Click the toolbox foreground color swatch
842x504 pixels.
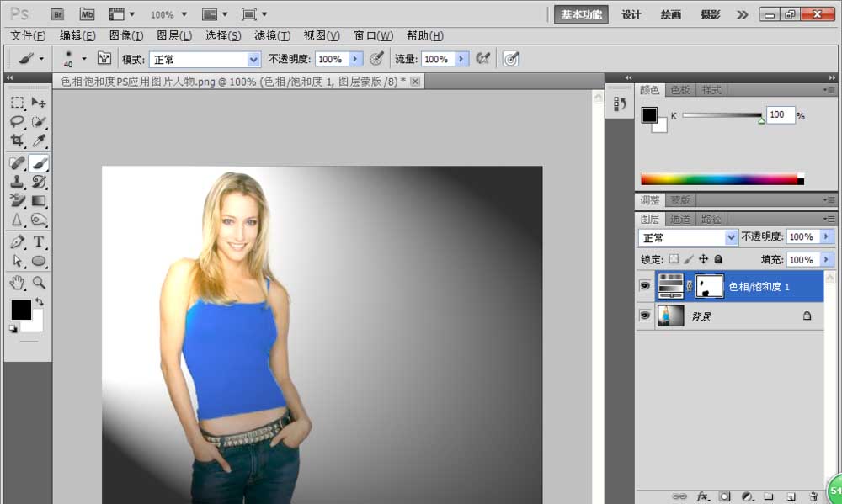(x=22, y=310)
